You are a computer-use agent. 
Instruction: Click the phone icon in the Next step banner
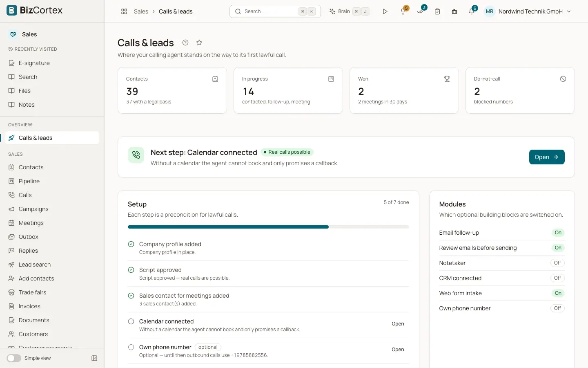(x=136, y=155)
